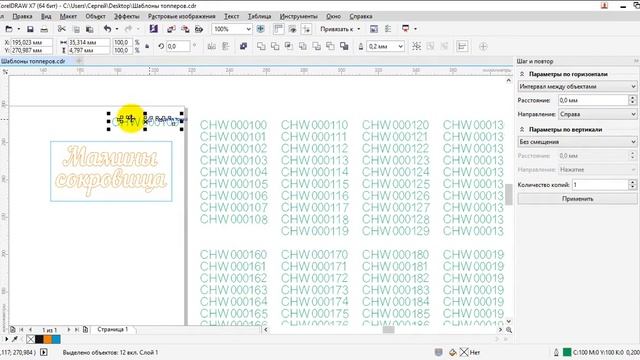Click the full-screen preview icon beside zoom
The width and height of the screenshot is (640, 360).
(260, 29)
